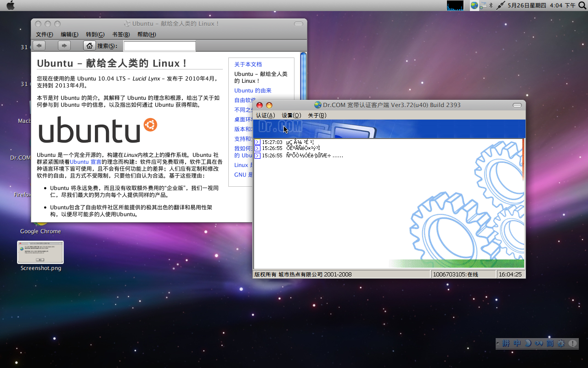Click the 4:04 下午 clock in menu bar

pyautogui.click(x=562, y=6)
